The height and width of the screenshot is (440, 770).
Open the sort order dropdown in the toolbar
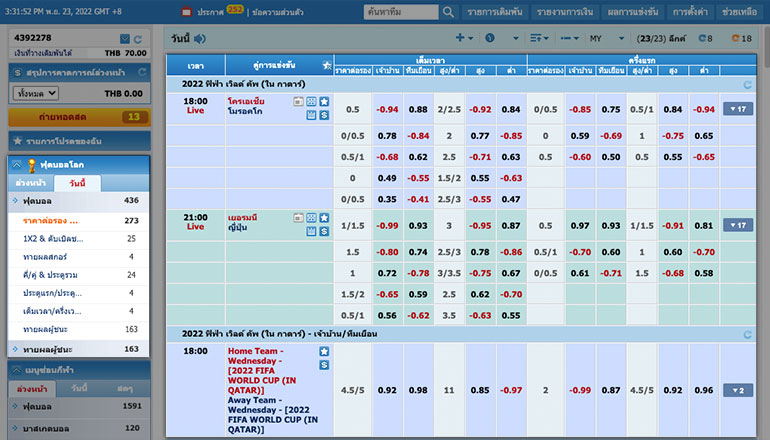(539, 38)
